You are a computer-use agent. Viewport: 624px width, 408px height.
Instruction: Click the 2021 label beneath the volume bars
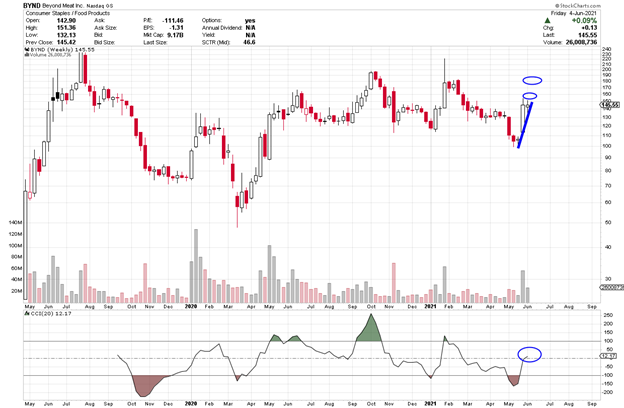tap(430, 306)
